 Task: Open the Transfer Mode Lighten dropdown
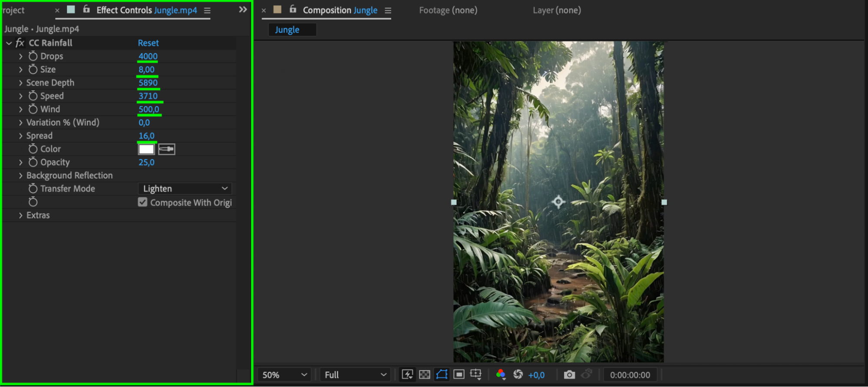tap(185, 189)
